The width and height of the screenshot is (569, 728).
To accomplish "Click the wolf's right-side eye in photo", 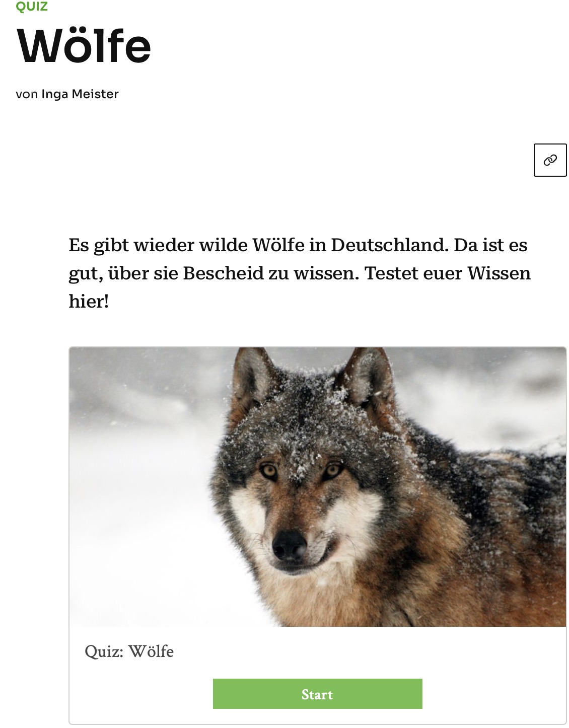I will 333,471.
